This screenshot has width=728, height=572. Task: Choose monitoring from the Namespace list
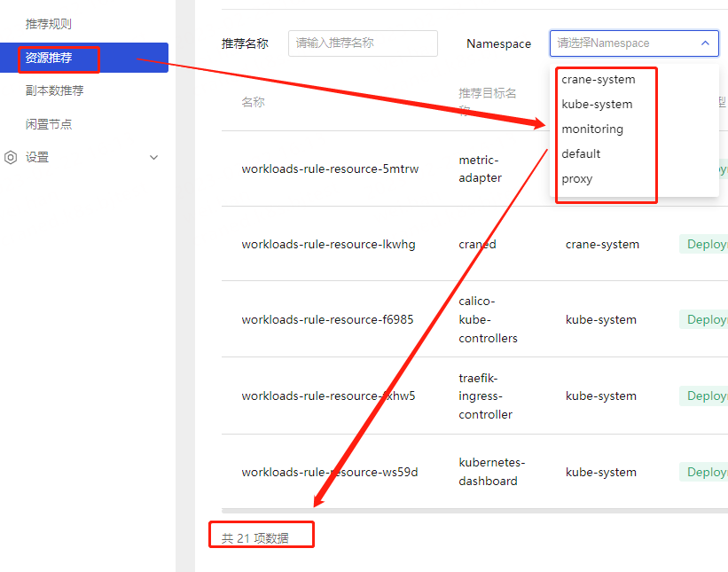[x=592, y=129]
